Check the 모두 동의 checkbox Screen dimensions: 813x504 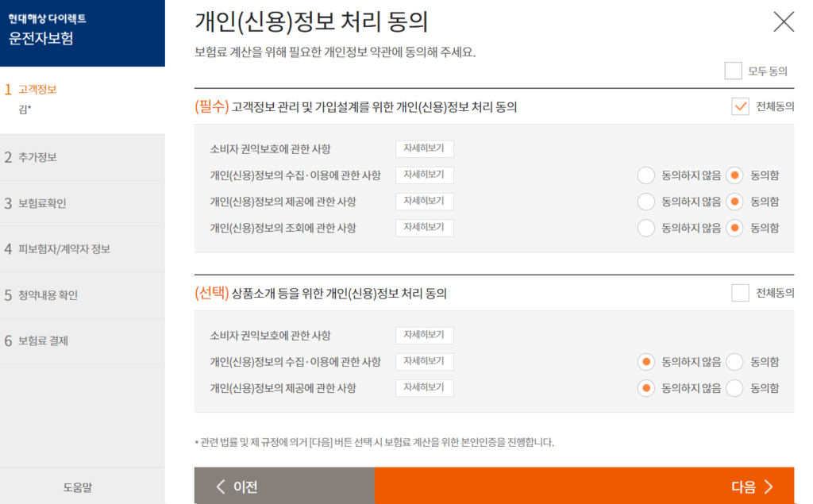[x=733, y=71]
